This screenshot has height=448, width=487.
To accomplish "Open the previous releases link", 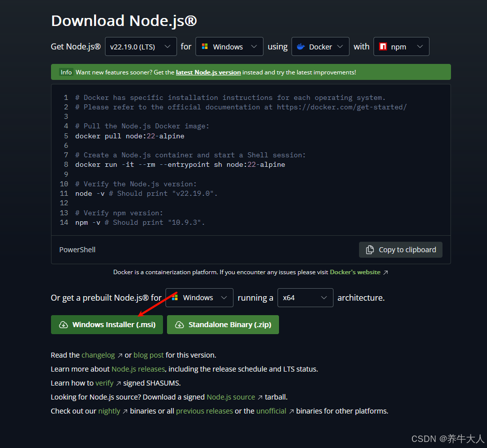I will 204,411.
